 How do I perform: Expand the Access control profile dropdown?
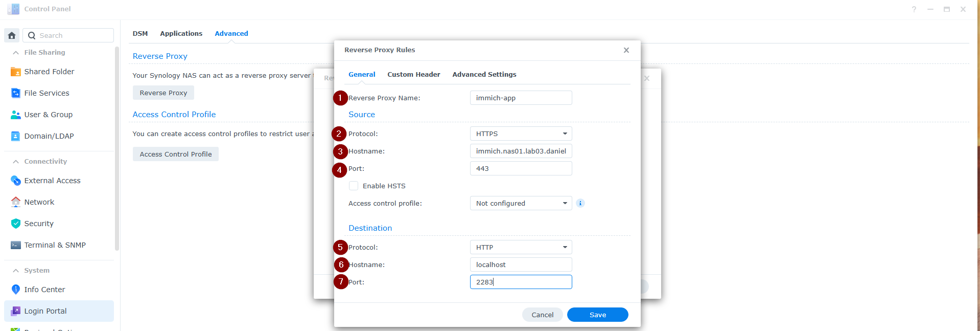click(x=521, y=203)
